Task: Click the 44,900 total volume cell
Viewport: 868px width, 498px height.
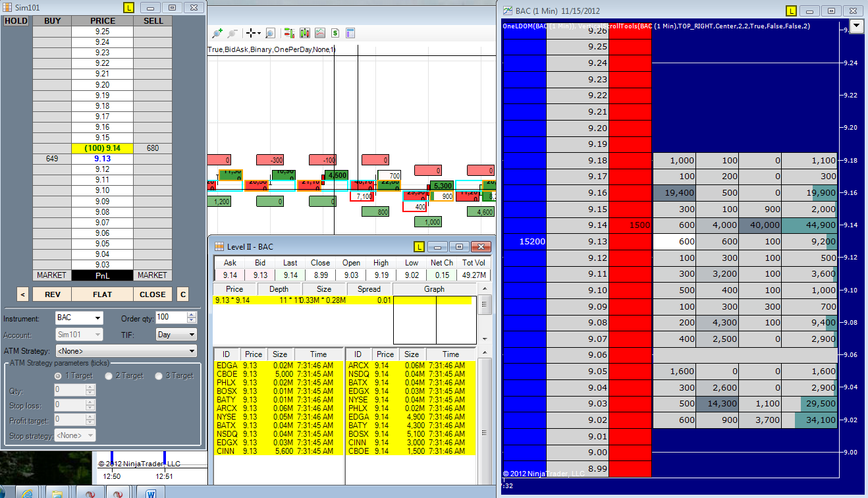Action: [x=810, y=225]
